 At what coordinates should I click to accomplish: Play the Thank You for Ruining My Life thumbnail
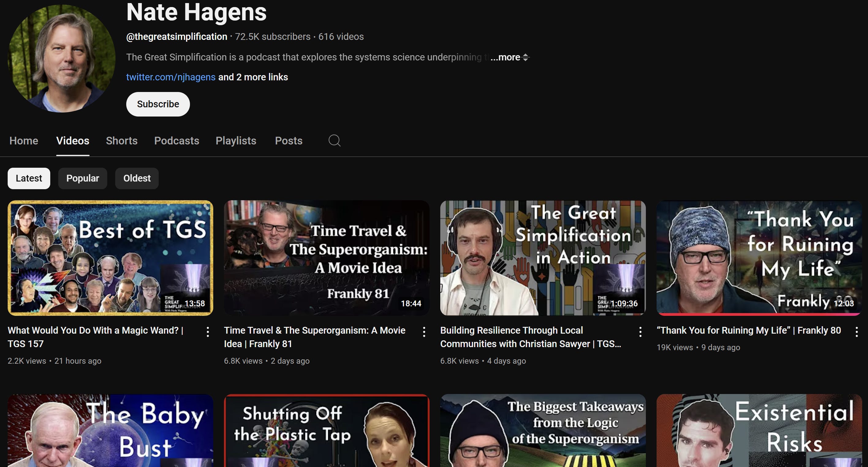pos(759,258)
